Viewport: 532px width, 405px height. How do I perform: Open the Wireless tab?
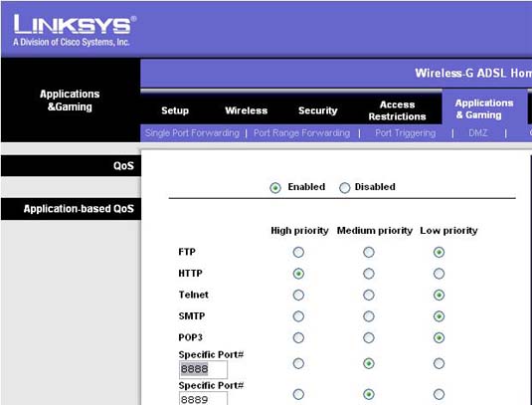(247, 110)
